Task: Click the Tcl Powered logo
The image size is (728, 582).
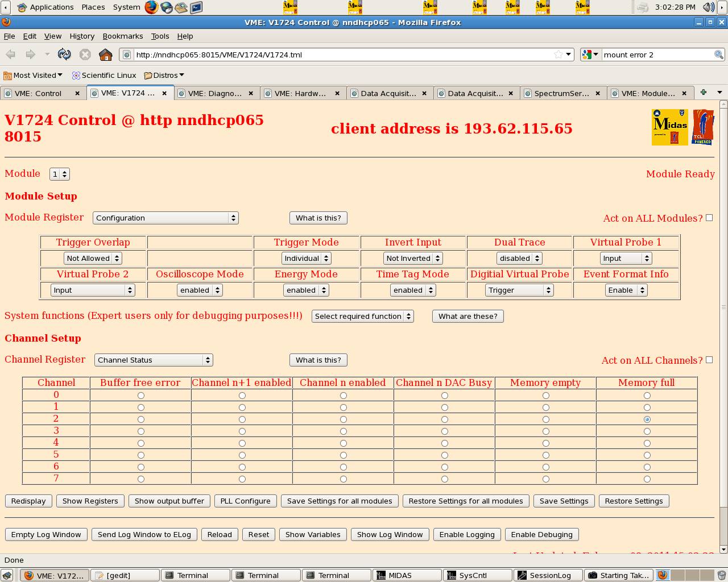Action: pos(703,127)
